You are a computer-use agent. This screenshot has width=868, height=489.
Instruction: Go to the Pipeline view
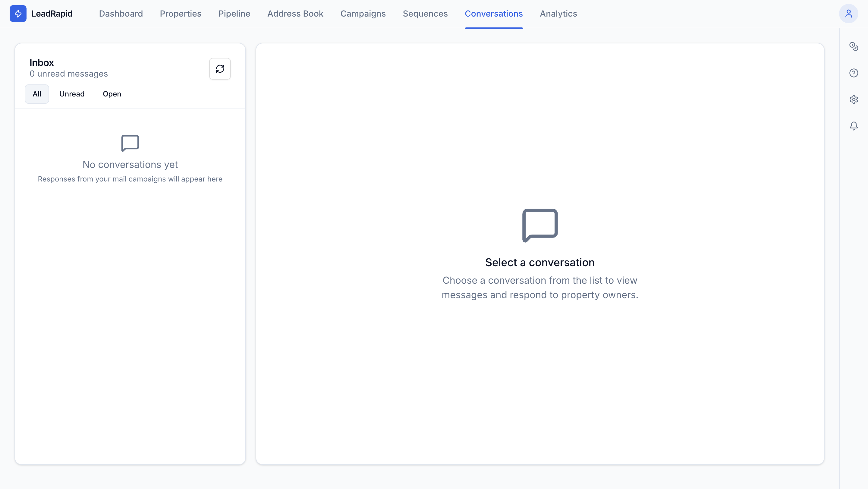click(234, 14)
